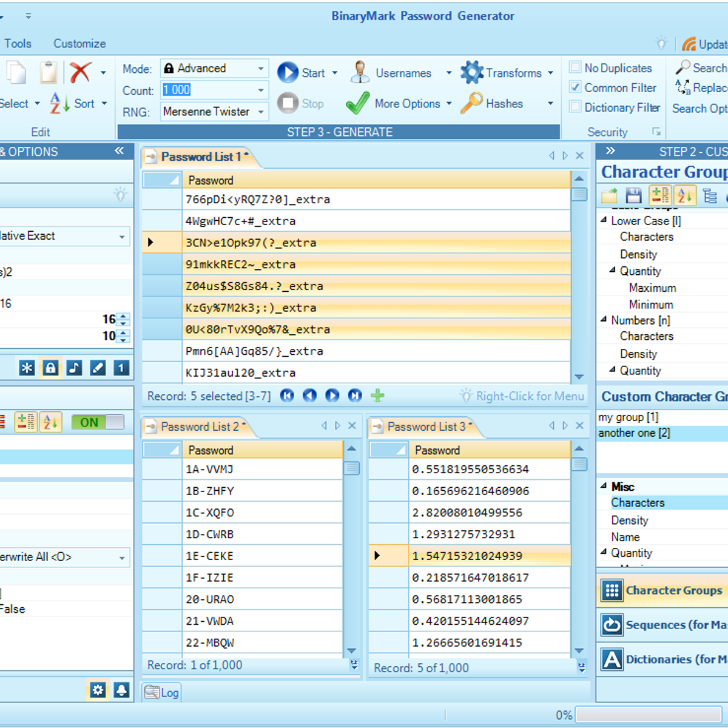Click the pencil edit icon in options toolbar
728x728 pixels.
[98, 368]
